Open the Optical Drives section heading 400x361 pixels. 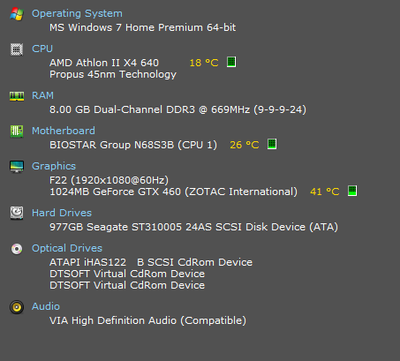pos(67,248)
